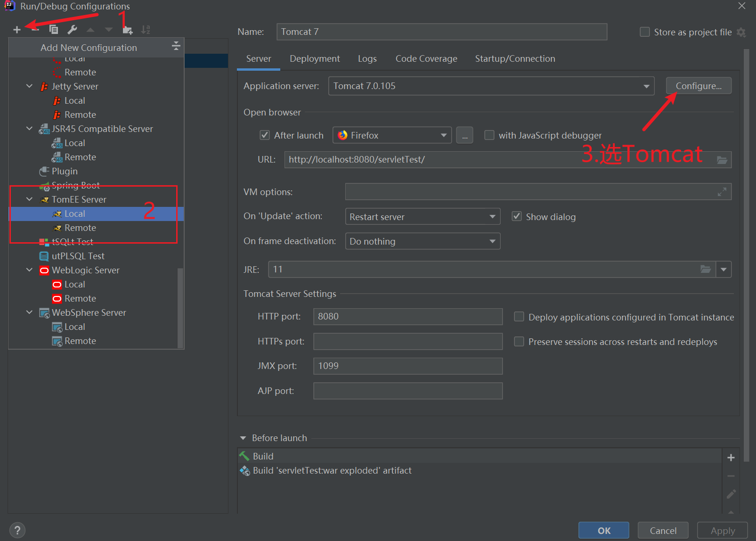The image size is (756, 541).
Task: Click the HTTP port field
Action: pyautogui.click(x=408, y=317)
